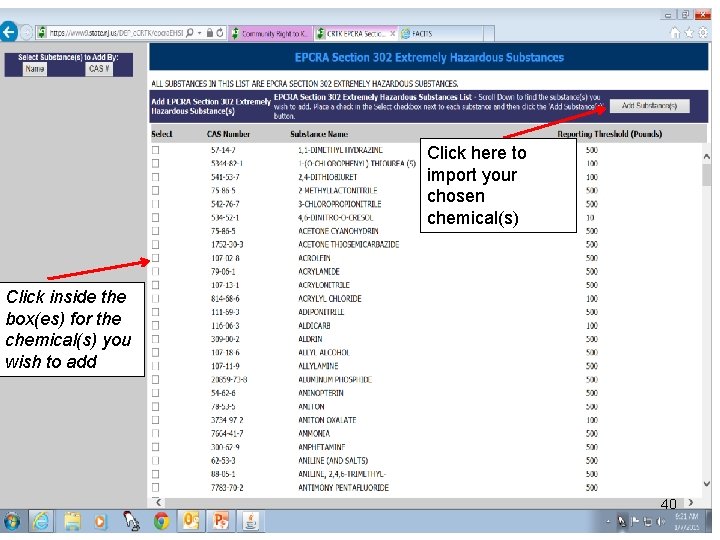Image resolution: width=720 pixels, height=540 pixels.
Task: Click the browser URL address field
Action: [x=116, y=33]
